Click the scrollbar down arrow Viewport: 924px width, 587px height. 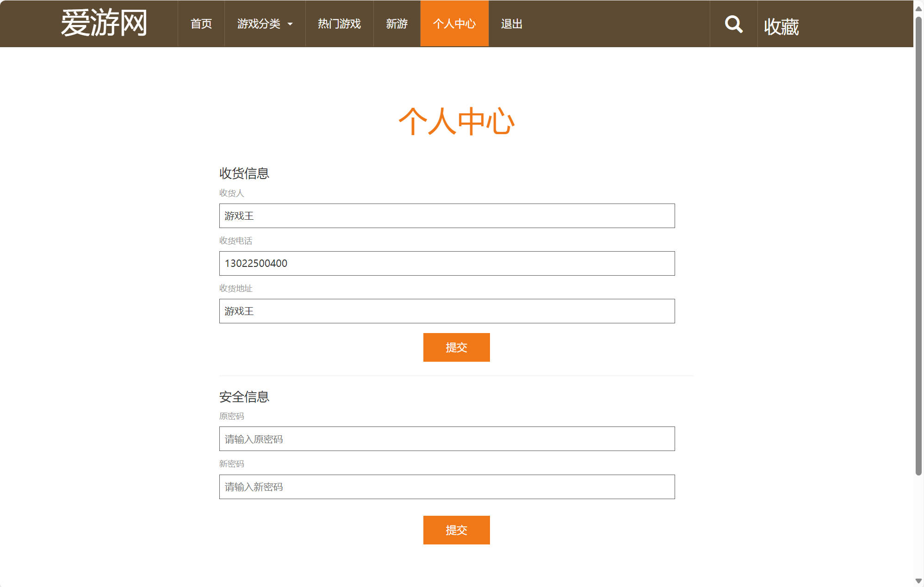click(x=918, y=581)
